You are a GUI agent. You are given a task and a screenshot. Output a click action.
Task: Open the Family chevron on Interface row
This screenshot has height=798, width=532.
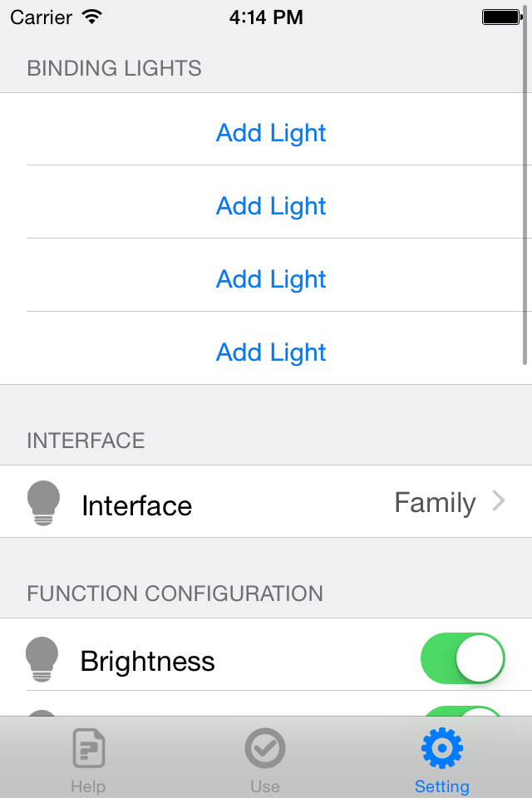pos(499,500)
